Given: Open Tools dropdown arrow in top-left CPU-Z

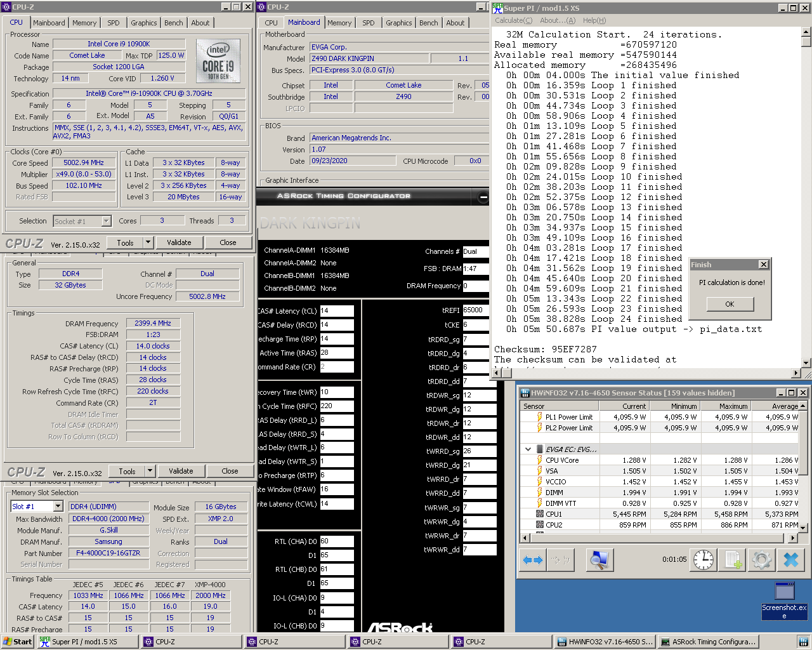Looking at the screenshot, I should [148, 242].
